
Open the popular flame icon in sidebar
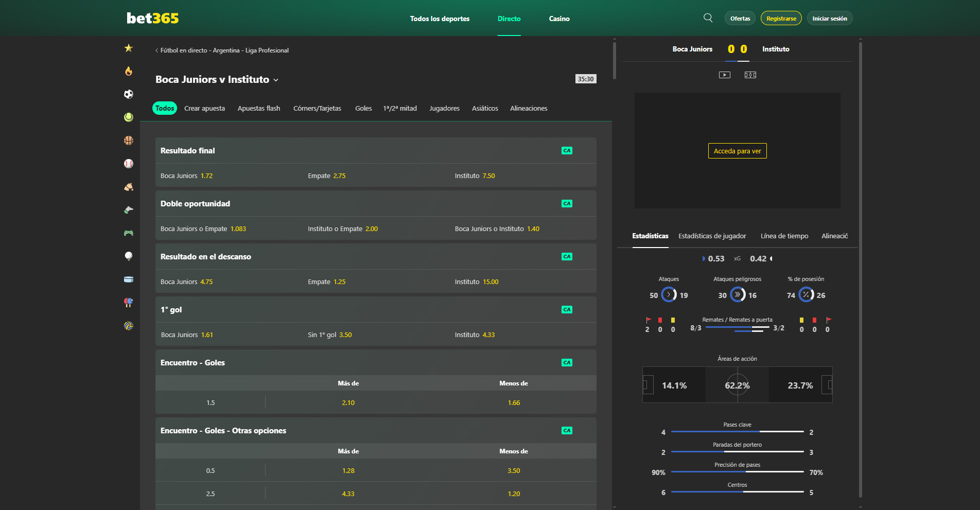tap(129, 71)
